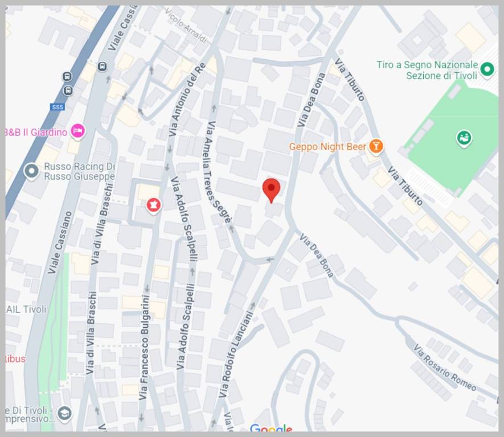
Task: Click the red location pin marker
Action: click(x=271, y=191)
